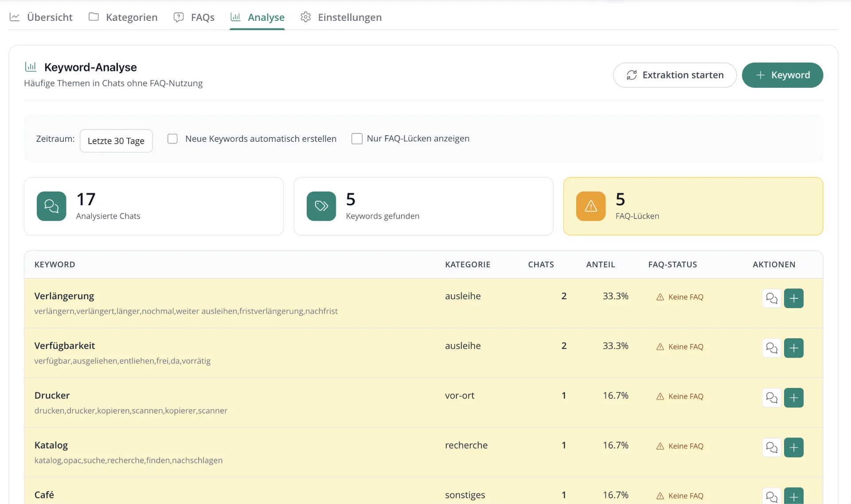Start extraction with Extraktion starten button

[x=675, y=75]
